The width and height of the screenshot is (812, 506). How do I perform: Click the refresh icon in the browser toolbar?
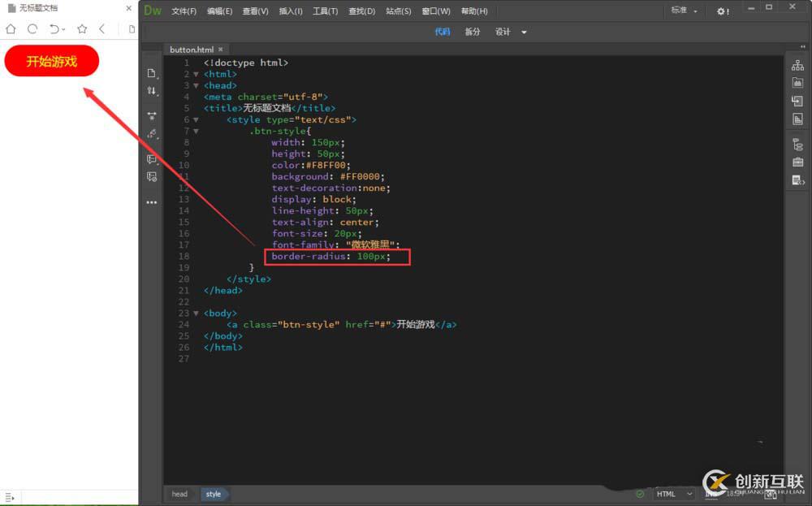32,28
